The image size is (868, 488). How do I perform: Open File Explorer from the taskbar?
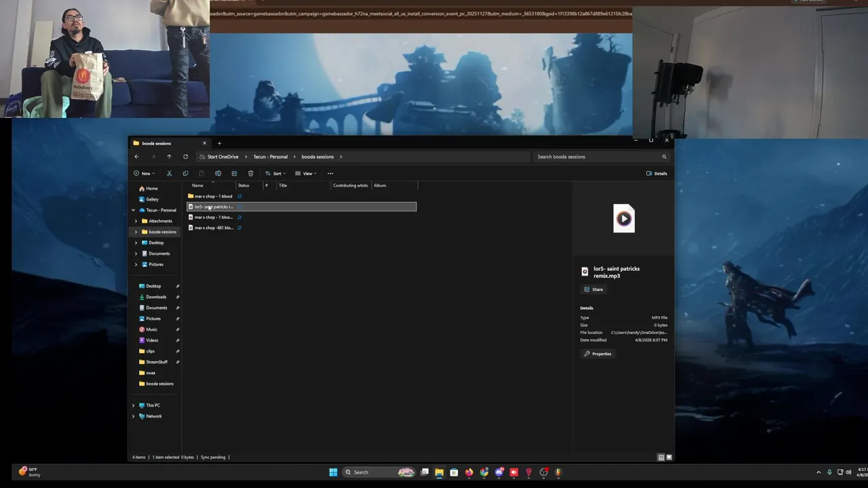point(439,472)
